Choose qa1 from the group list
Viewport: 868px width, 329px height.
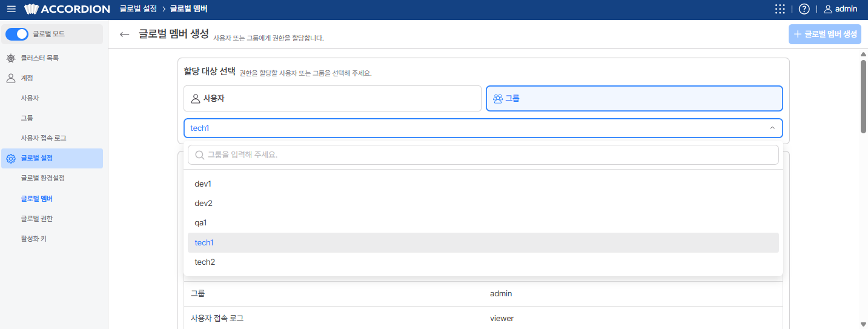(483, 222)
